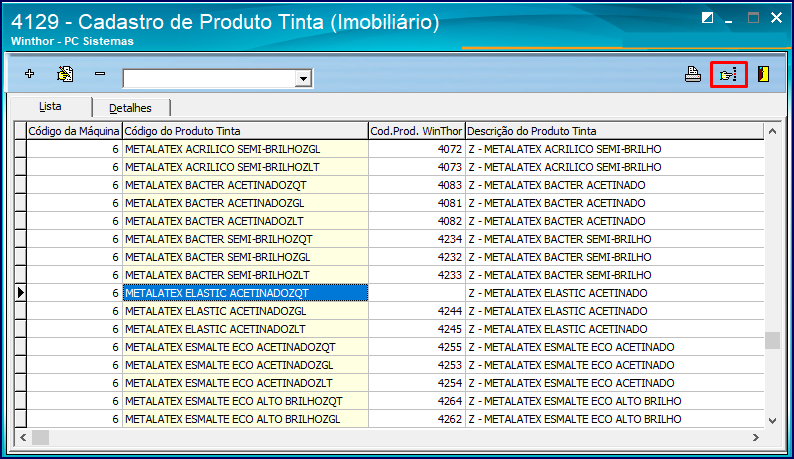
Task: Click the vertical scrollbar thumb
Action: 772,340
